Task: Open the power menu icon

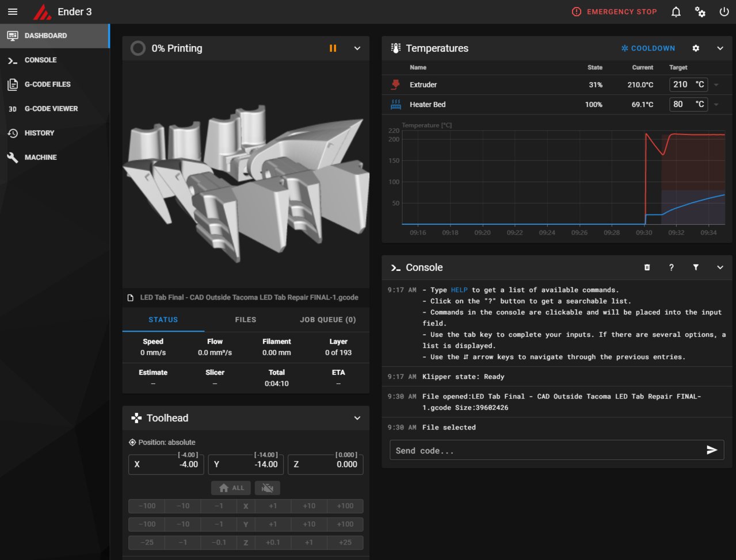Action: click(724, 11)
